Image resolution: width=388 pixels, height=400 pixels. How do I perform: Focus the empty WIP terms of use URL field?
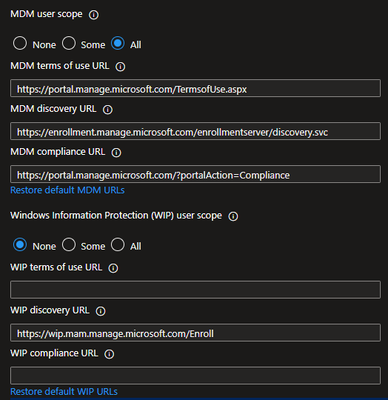pyautogui.click(x=195, y=290)
